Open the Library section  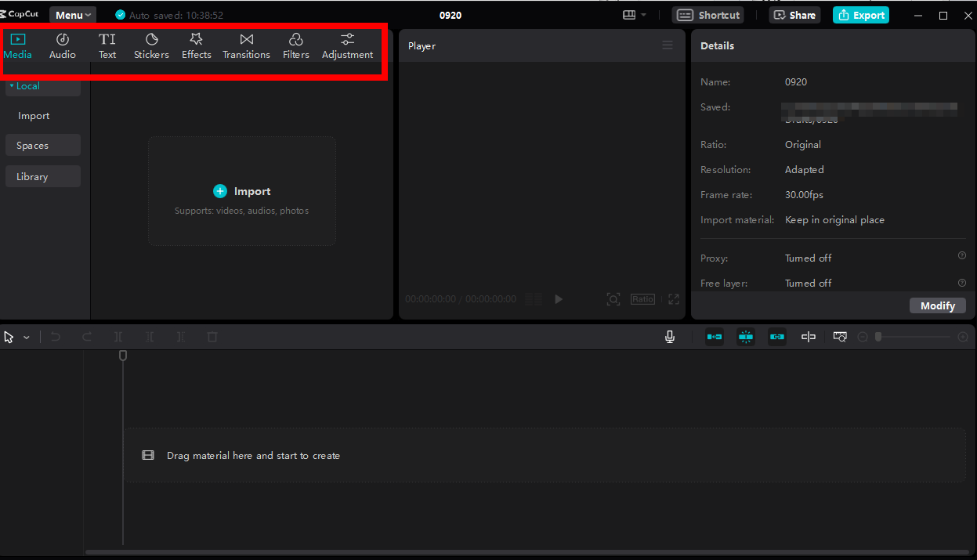coord(42,176)
